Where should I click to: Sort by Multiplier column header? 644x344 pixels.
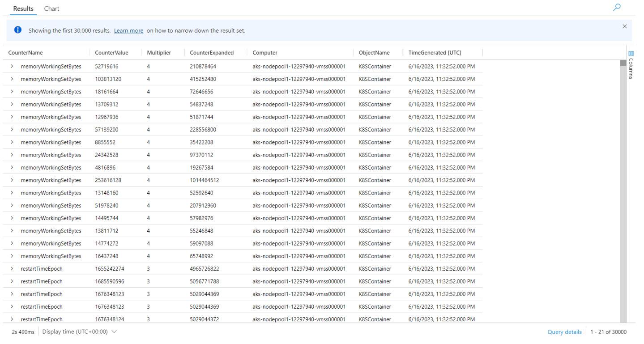[159, 53]
